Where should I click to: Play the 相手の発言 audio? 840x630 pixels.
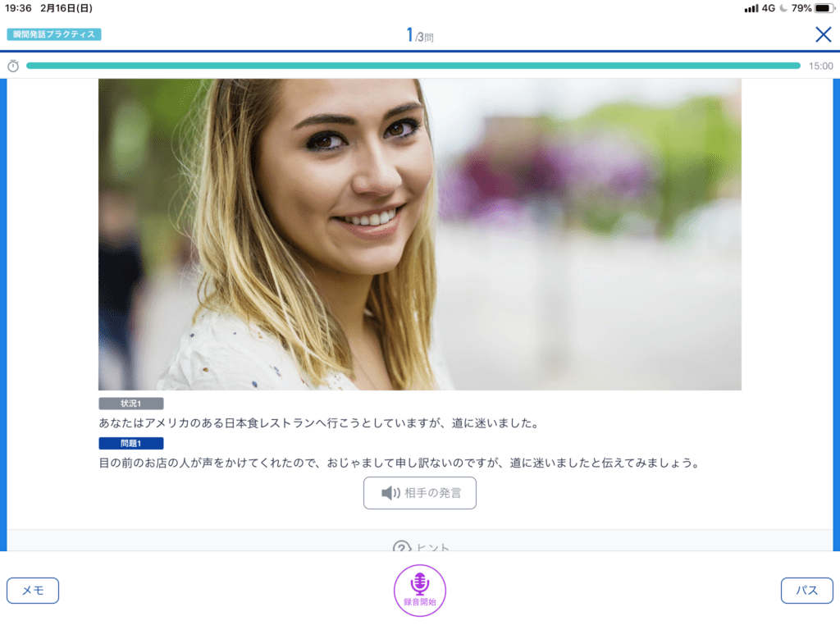419,493
